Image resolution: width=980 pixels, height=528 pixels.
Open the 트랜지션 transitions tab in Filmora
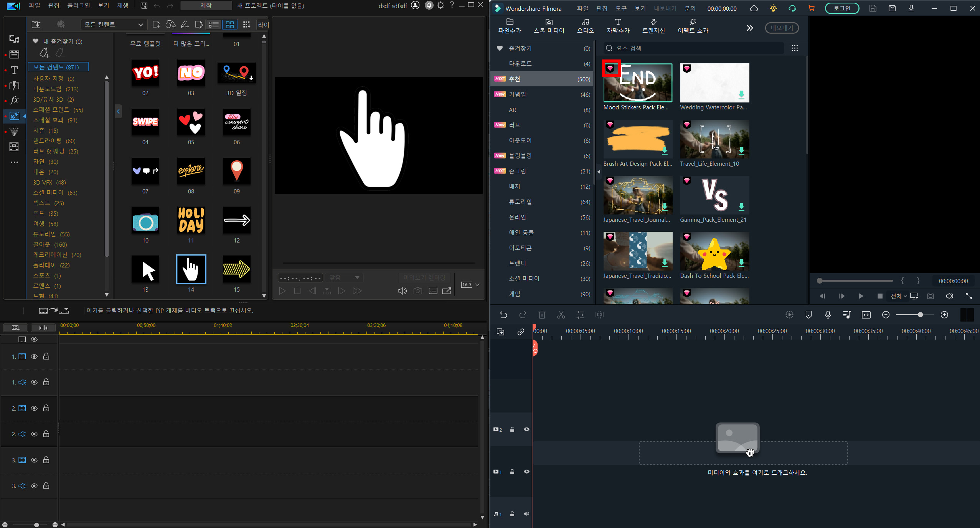pyautogui.click(x=653, y=26)
